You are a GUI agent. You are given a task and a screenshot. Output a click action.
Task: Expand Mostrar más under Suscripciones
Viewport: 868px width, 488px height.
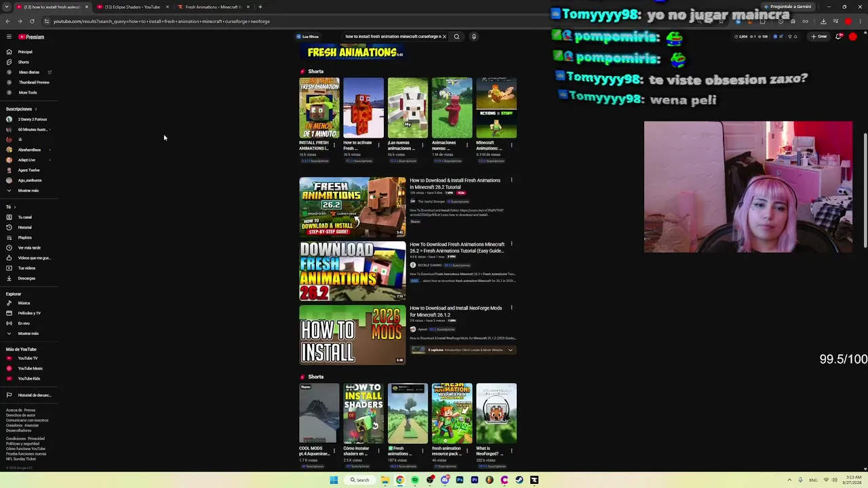28,190
